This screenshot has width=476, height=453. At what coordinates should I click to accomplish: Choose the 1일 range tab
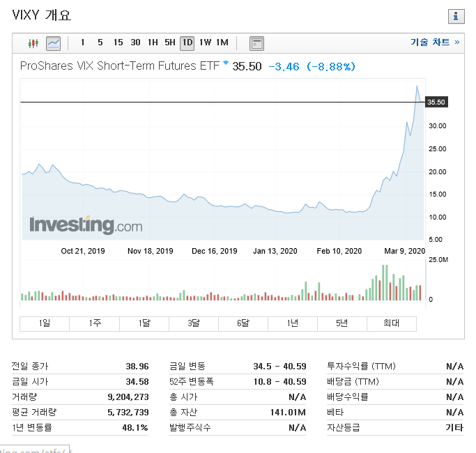(x=45, y=323)
